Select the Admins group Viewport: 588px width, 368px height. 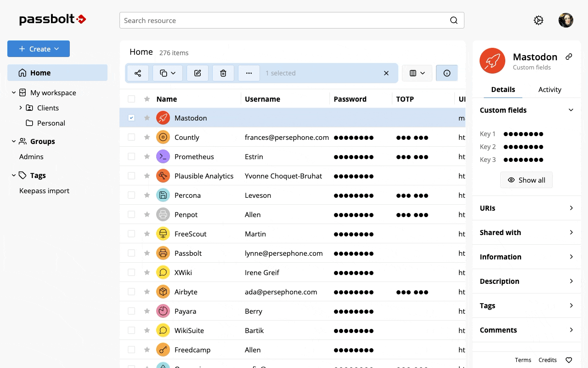pyautogui.click(x=31, y=156)
